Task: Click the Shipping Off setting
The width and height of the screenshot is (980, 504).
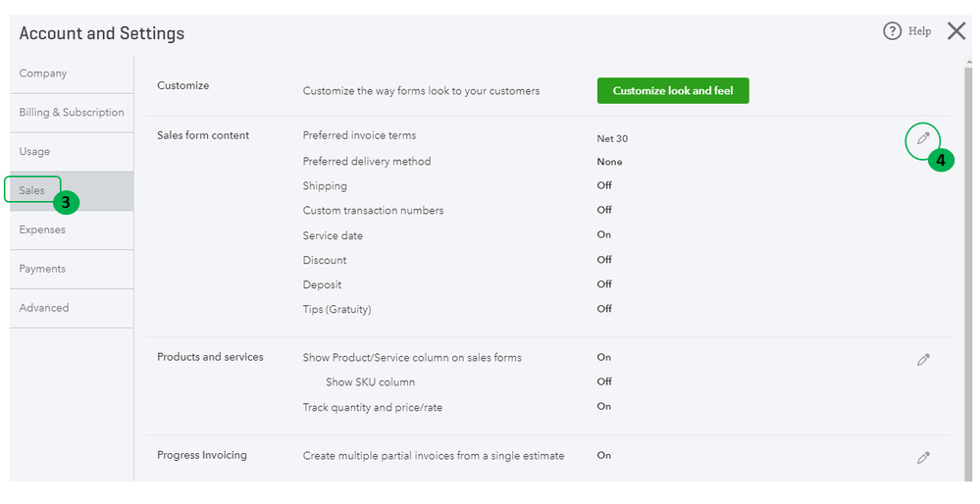Action: (x=604, y=185)
